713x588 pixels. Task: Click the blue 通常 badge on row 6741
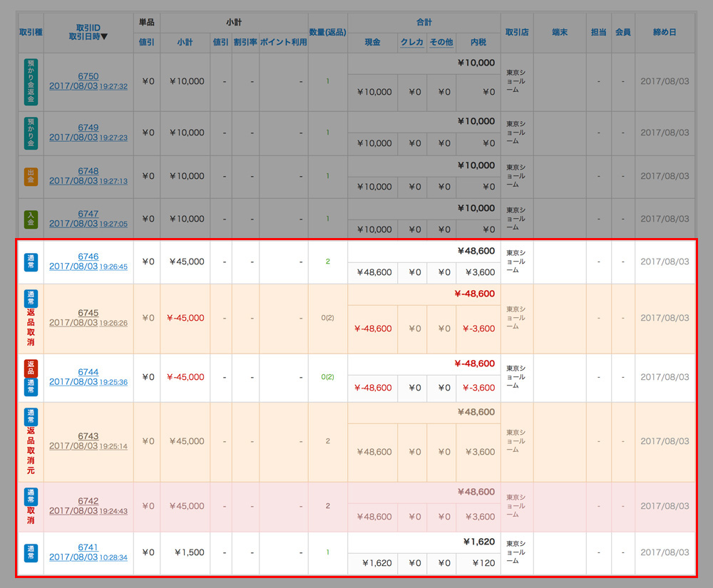[x=31, y=553]
